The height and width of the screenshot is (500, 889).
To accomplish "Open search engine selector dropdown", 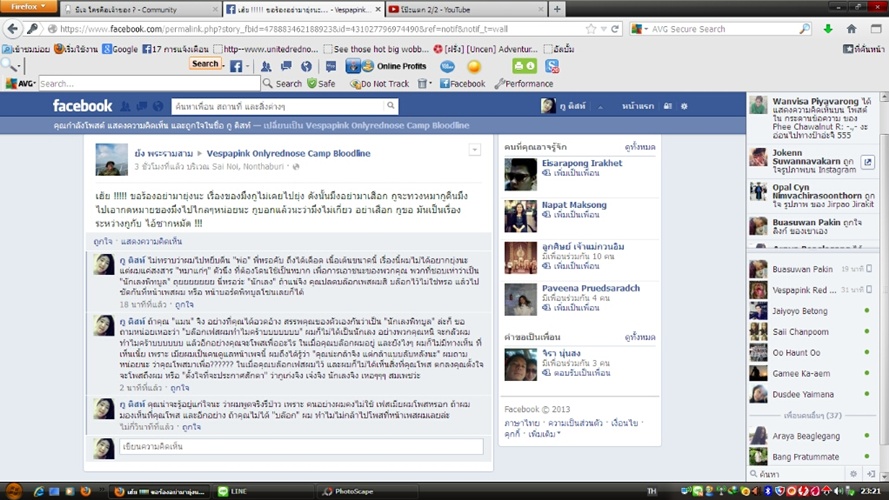I will pos(640,29).
